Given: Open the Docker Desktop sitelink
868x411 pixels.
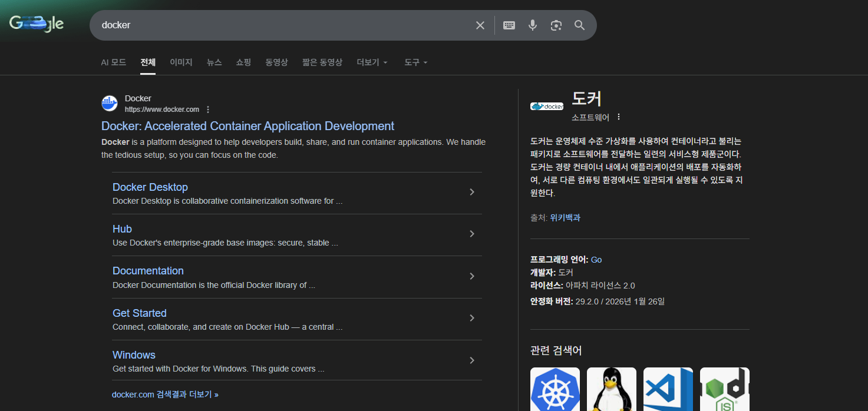Looking at the screenshot, I should click(x=150, y=187).
